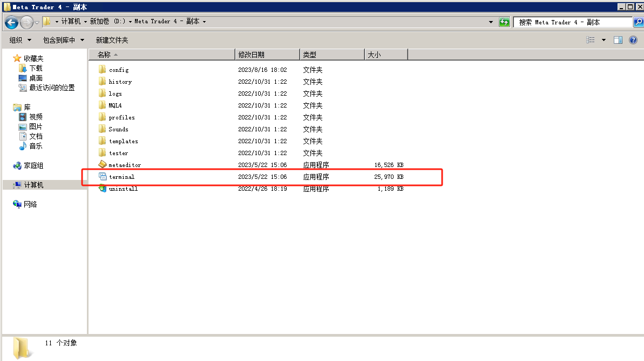Click the config folder name
Image resolution: width=644 pixels, height=361 pixels.
pyautogui.click(x=119, y=70)
